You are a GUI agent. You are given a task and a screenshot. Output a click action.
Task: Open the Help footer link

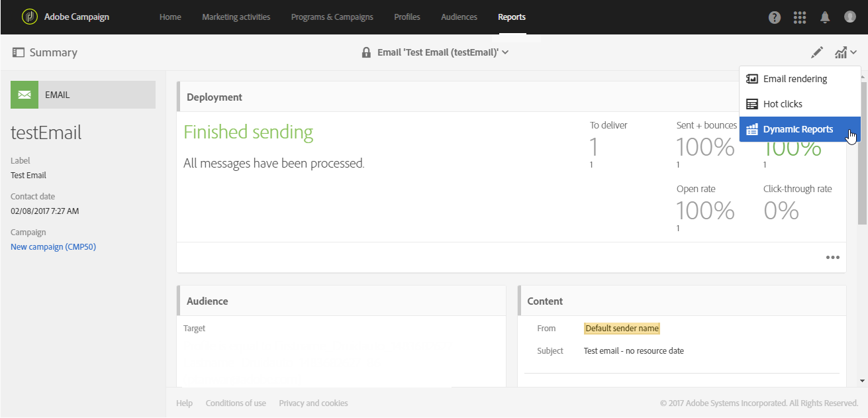coord(184,403)
